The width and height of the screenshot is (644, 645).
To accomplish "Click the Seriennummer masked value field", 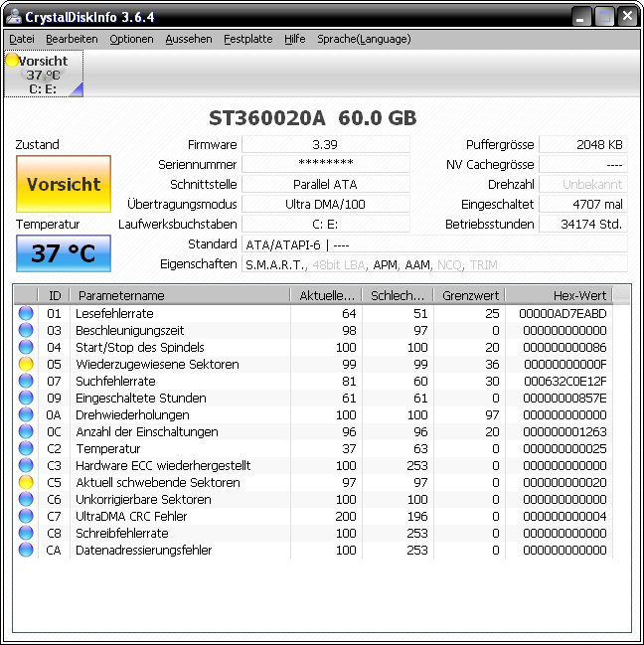I will 325,164.
